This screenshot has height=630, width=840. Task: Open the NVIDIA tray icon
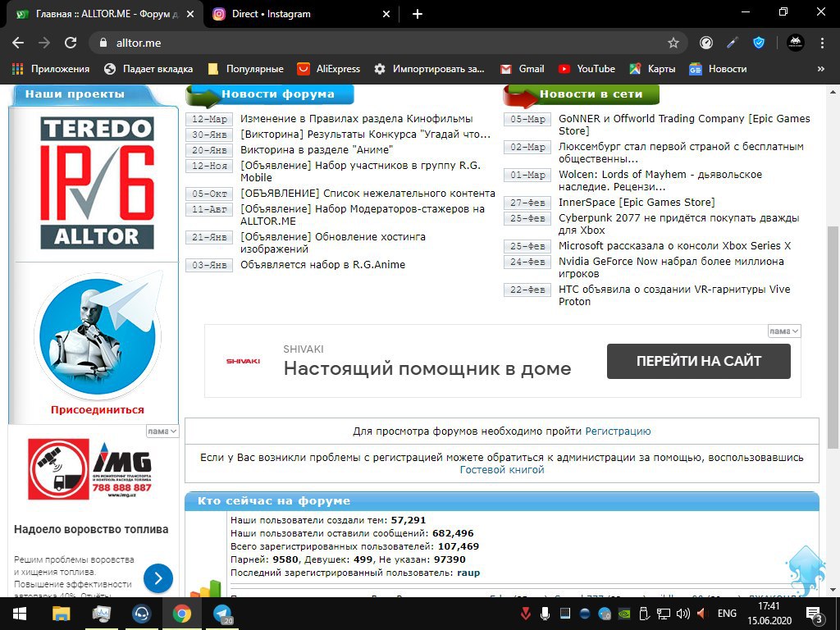coord(623,614)
